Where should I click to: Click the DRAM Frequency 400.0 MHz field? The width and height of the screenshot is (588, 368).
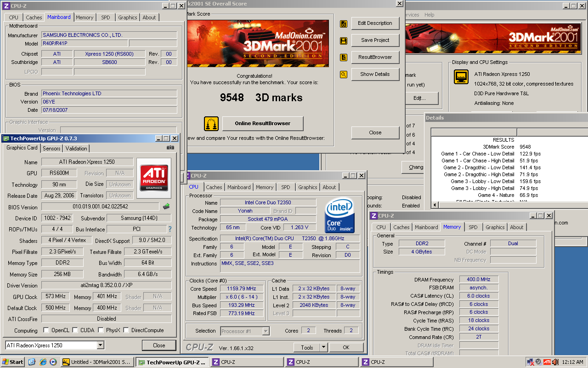click(x=478, y=279)
